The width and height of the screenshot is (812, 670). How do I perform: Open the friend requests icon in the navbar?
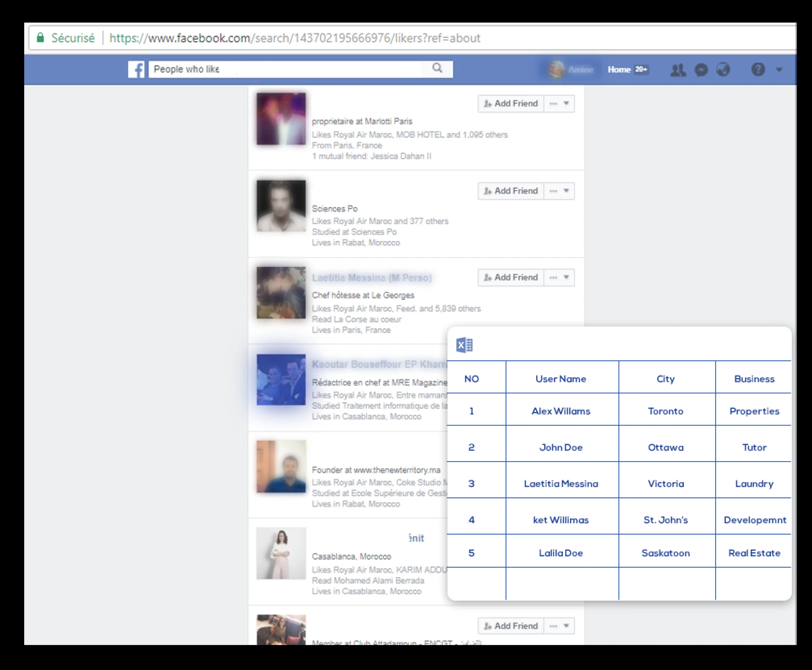678,70
